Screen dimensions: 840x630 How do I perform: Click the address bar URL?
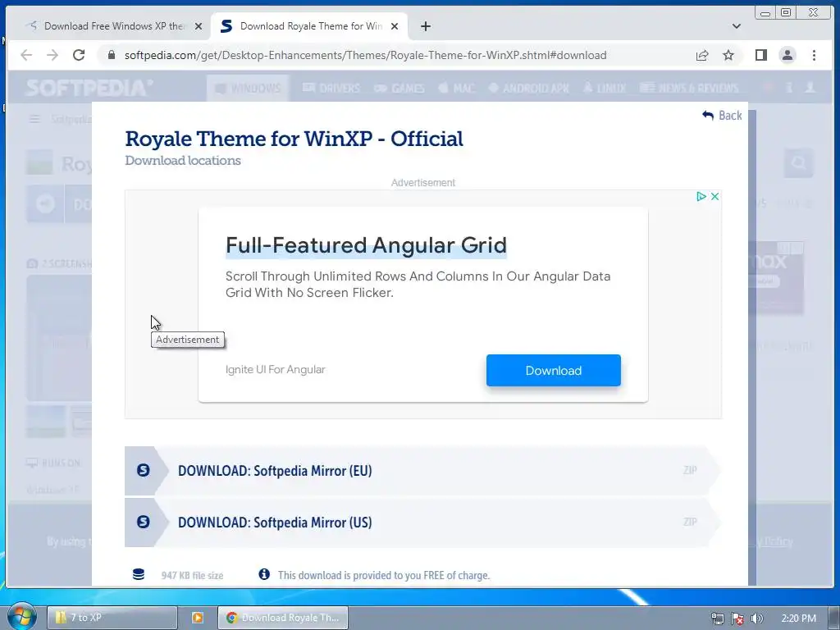365,55
